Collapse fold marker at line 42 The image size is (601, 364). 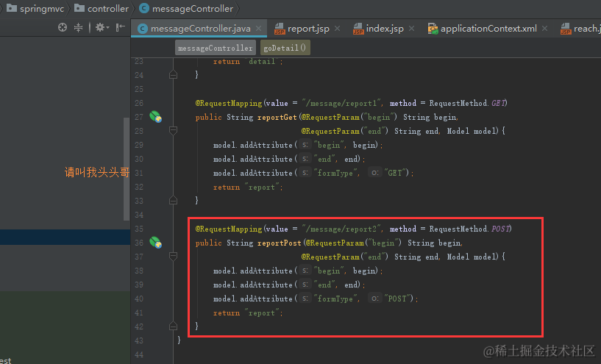click(174, 326)
